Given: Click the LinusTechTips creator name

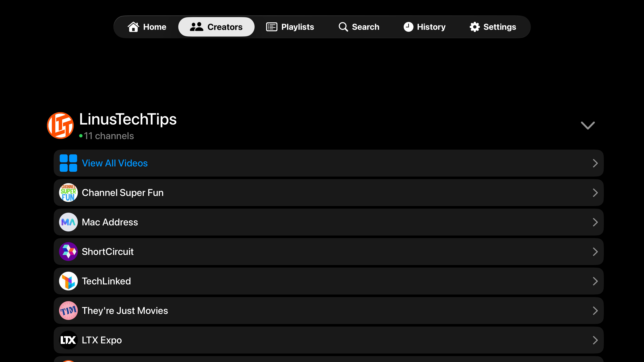Looking at the screenshot, I should tap(128, 119).
